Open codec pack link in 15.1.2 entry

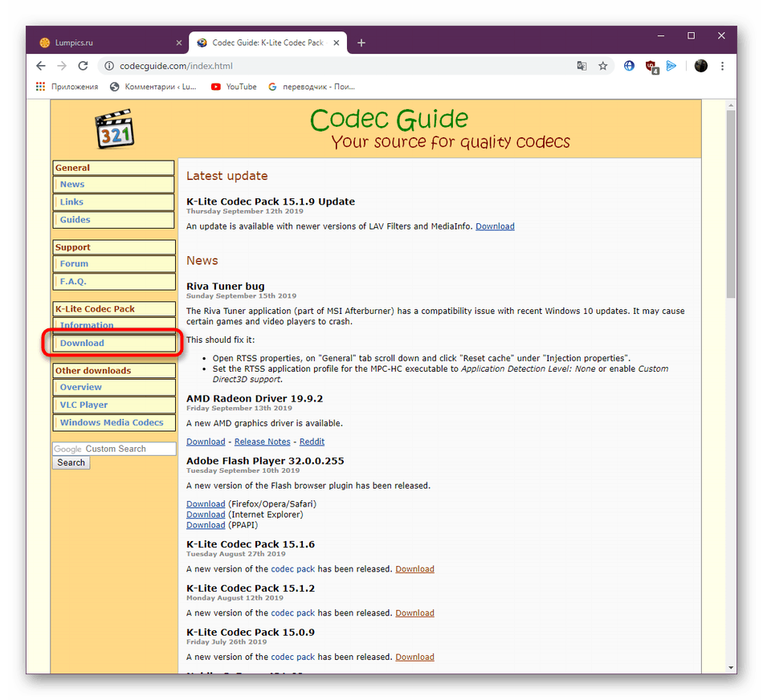293,613
